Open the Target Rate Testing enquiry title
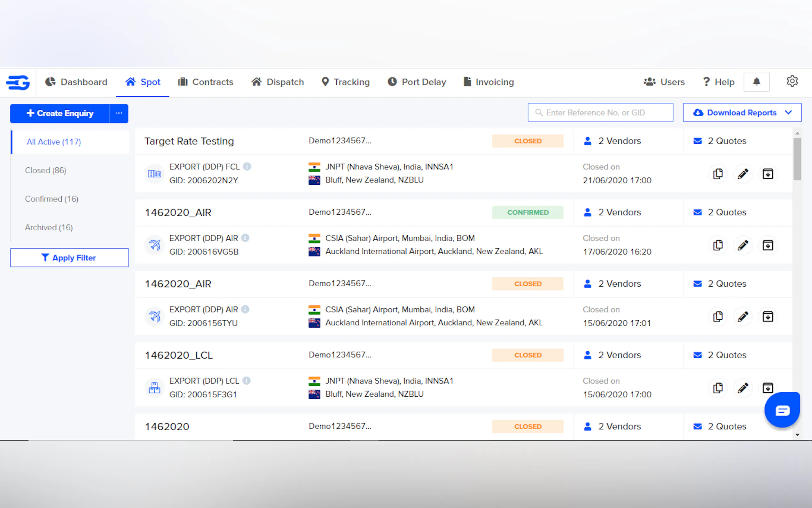This screenshot has width=812, height=508. pyautogui.click(x=189, y=141)
